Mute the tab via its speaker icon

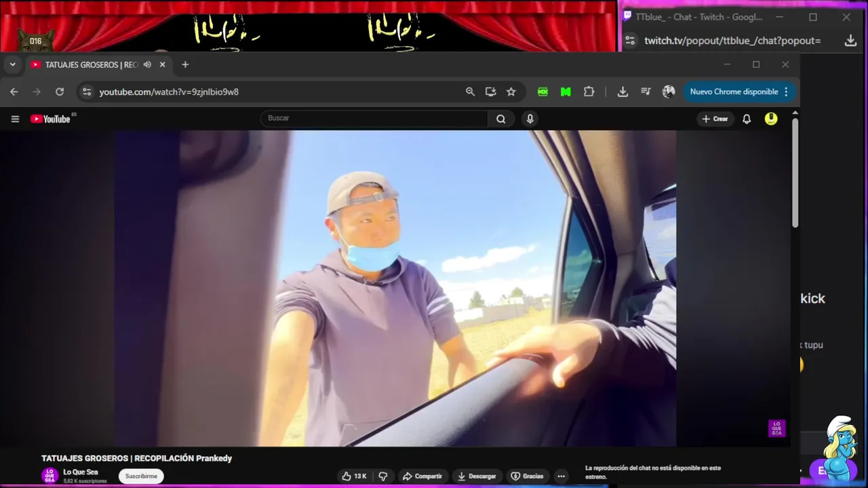147,64
